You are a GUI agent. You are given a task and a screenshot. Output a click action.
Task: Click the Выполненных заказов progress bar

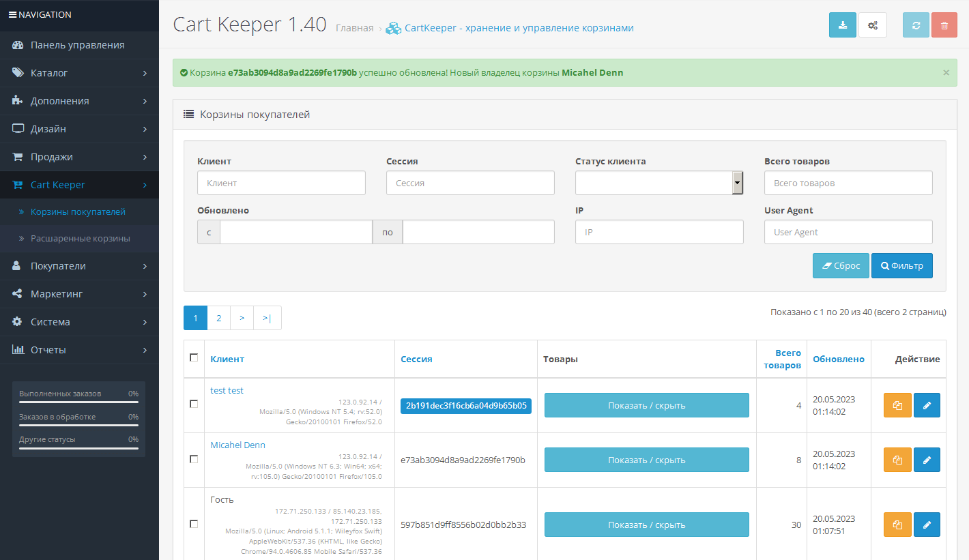pyautogui.click(x=79, y=402)
